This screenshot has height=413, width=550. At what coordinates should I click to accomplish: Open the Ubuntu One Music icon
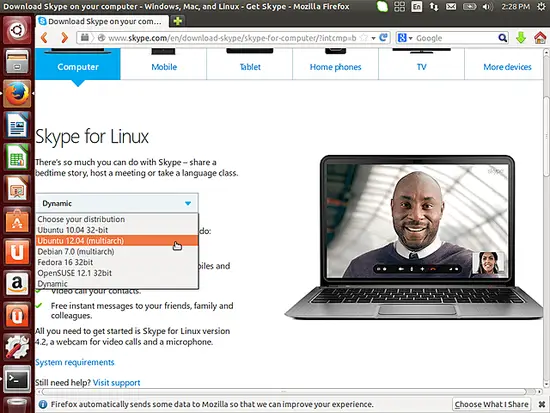[17, 315]
